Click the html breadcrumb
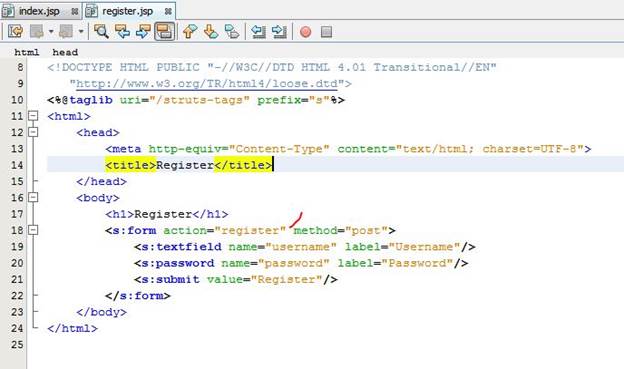624x369 pixels. coord(27,52)
